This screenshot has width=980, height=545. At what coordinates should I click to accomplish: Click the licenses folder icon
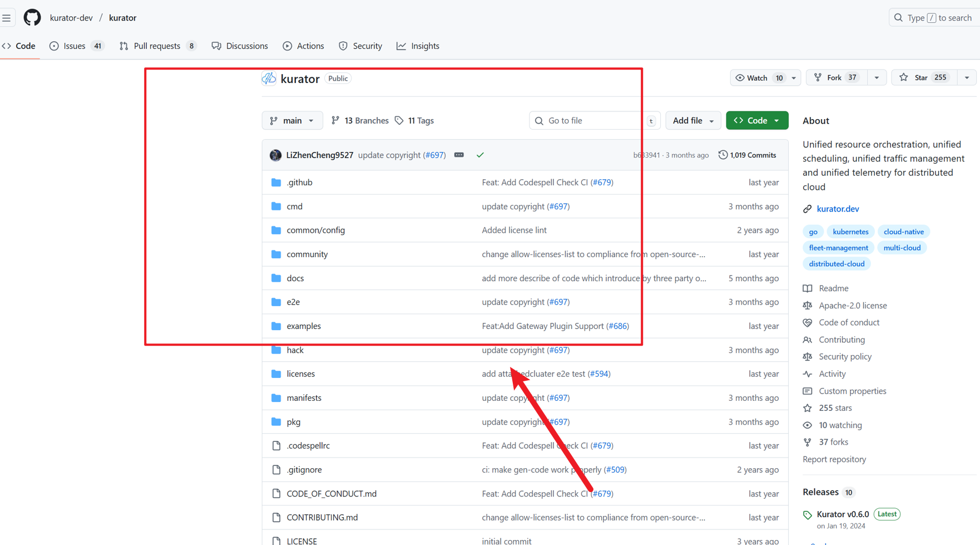pyautogui.click(x=276, y=374)
